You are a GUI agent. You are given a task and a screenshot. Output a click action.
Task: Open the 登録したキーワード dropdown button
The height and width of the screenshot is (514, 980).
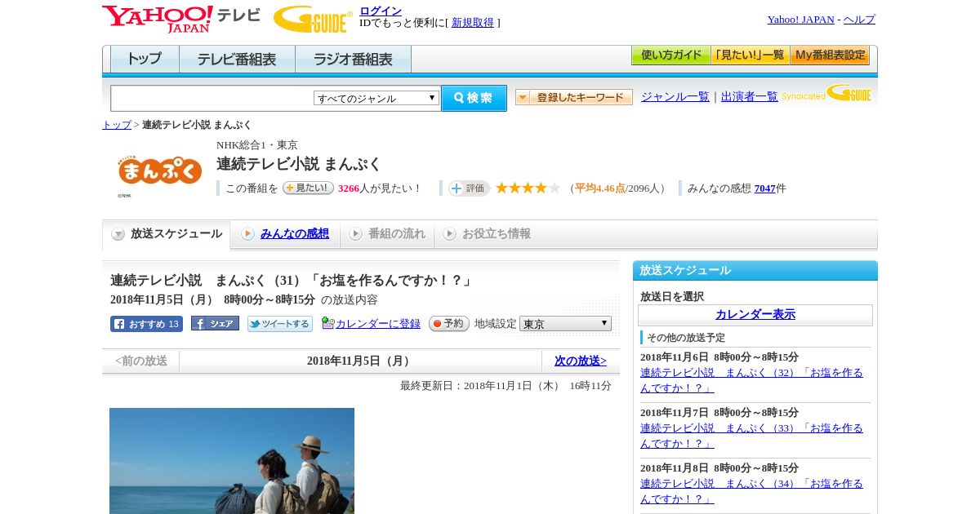574,97
